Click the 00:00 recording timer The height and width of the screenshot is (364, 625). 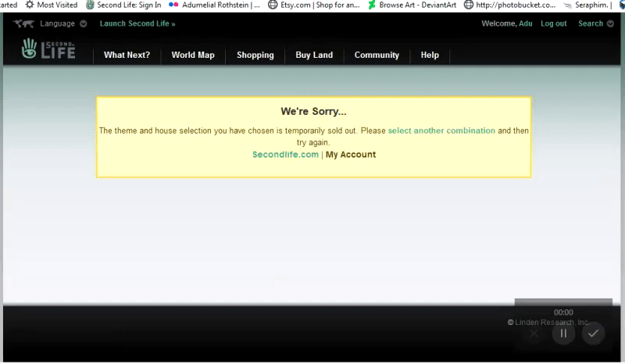pos(563,312)
